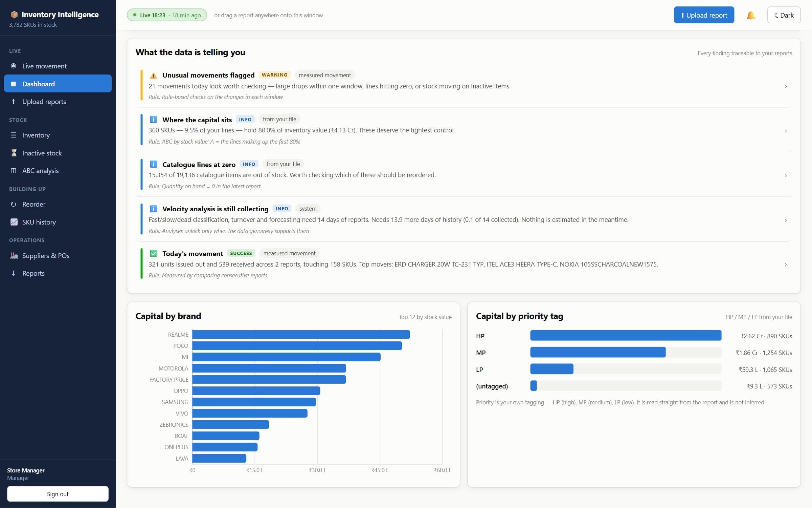This screenshot has width=812, height=508.
Task: Click the Reorder refresh icon
Action: [14, 204]
